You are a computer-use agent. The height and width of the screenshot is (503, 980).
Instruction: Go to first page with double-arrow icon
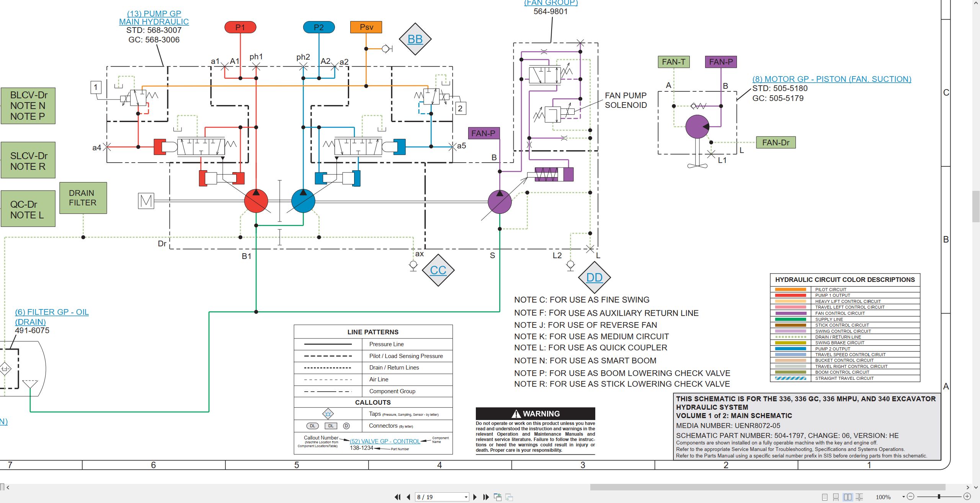397,497
